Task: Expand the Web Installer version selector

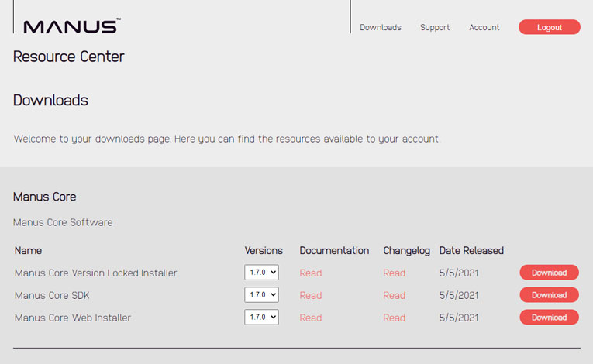Action: pos(261,318)
